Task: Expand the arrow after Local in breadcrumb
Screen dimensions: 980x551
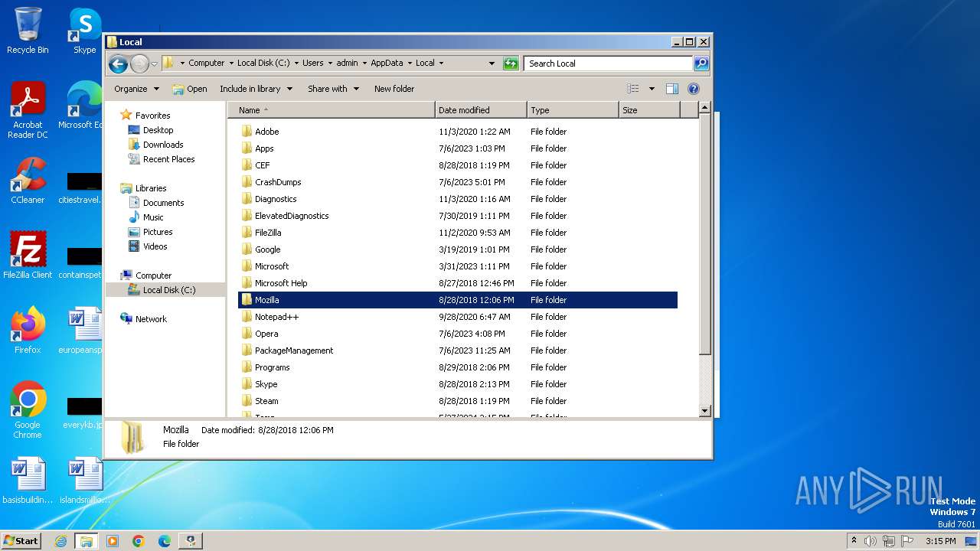Action: click(441, 64)
